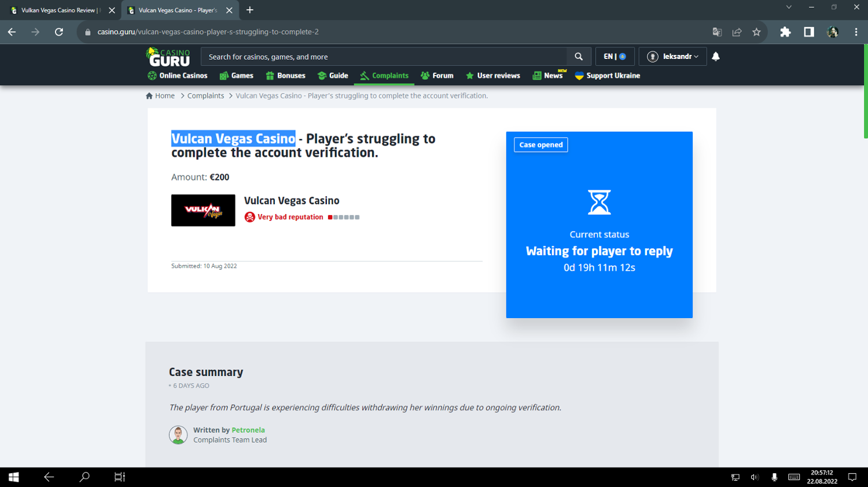Switch to the Vulkan Vegas Casino Review tab
Image resolution: width=868 pixels, height=487 pixels.
click(58, 10)
